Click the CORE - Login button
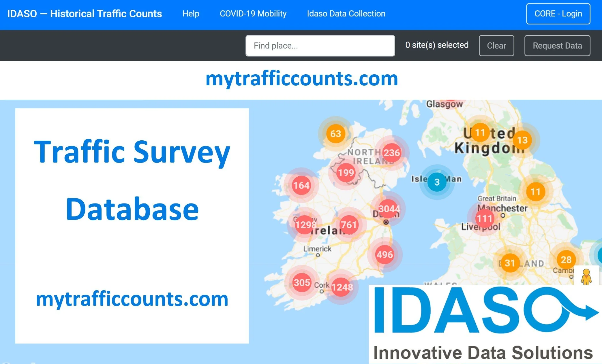Image resolution: width=602 pixels, height=364 pixels. [558, 14]
